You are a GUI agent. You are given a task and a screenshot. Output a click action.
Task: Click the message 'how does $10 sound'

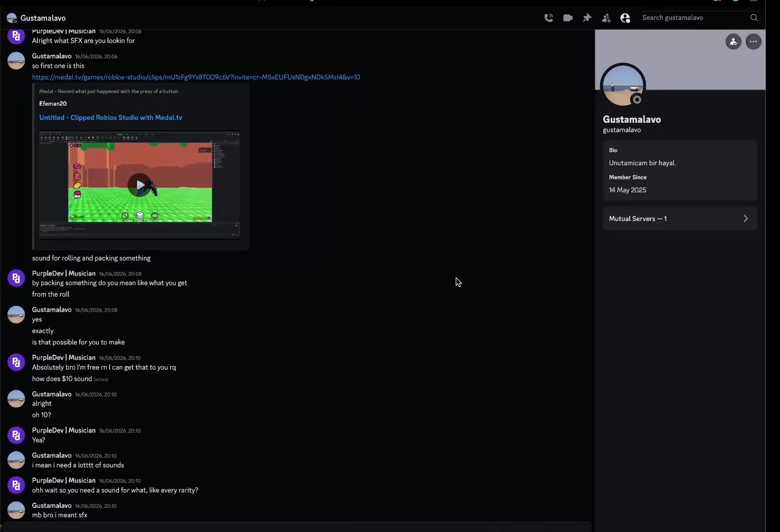(62, 379)
